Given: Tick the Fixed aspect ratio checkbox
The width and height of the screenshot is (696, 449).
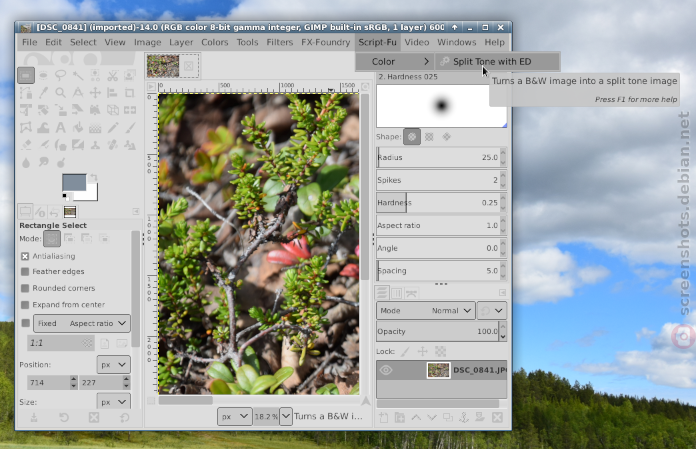Looking at the screenshot, I should pyautogui.click(x=25, y=323).
